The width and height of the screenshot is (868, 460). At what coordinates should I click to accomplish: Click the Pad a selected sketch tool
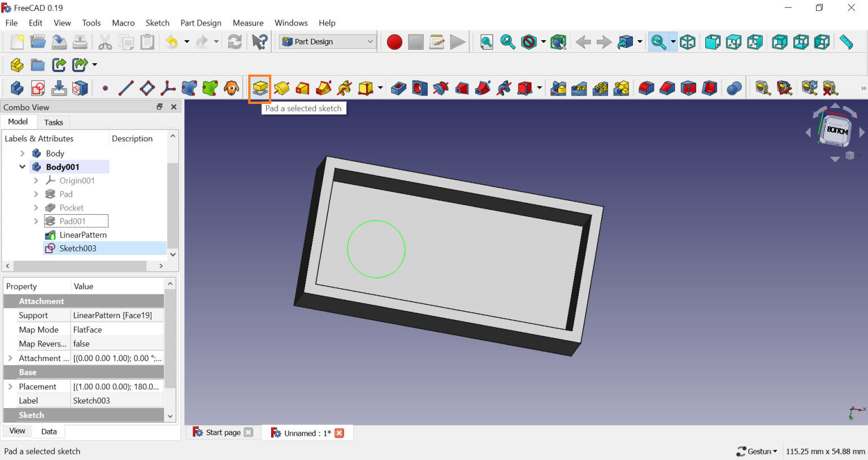click(x=260, y=89)
